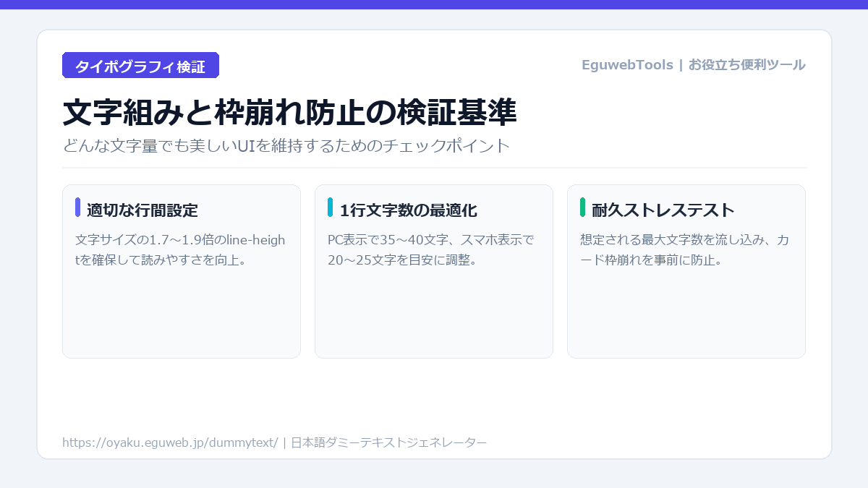This screenshot has height=488, width=868.
Task: Click the 日本語ダミーテキストジェネレーター footer text
Action: (x=388, y=442)
